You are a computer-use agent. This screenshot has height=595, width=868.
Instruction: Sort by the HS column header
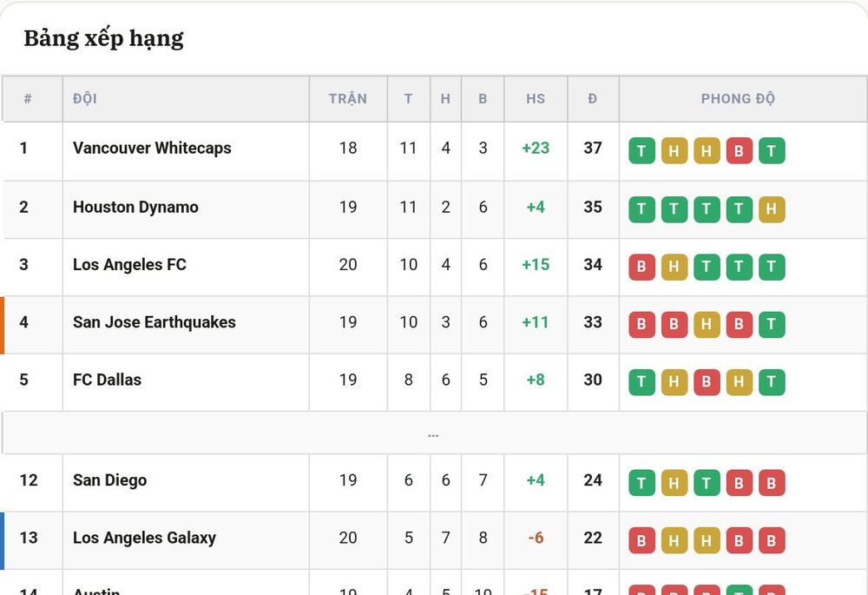536,99
